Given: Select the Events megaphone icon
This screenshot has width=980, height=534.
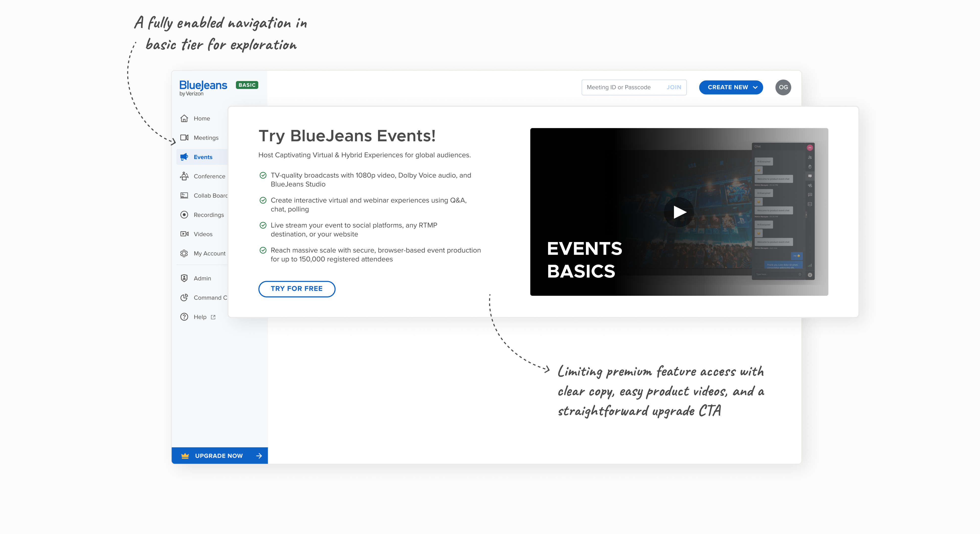Looking at the screenshot, I should click(x=184, y=157).
